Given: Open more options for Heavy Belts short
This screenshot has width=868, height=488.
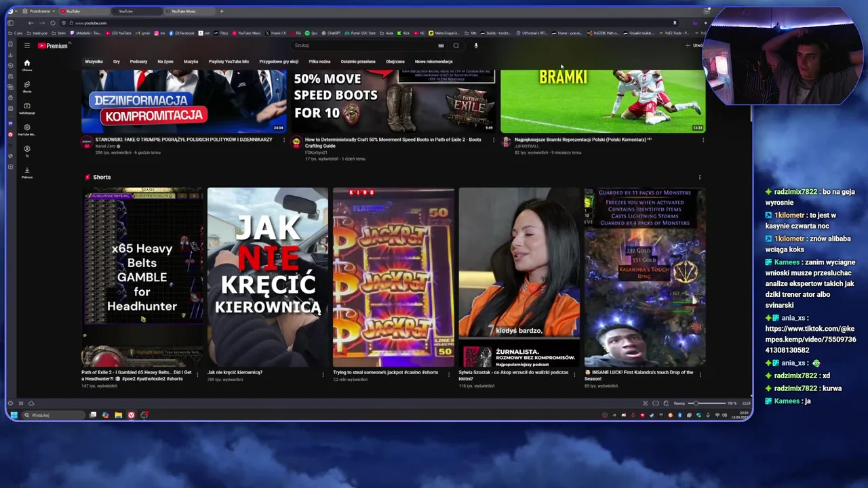Looking at the screenshot, I should [x=197, y=373].
